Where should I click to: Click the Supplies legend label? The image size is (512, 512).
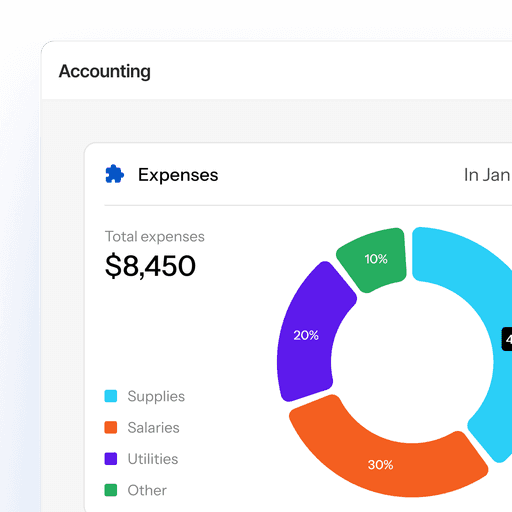click(156, 397)
